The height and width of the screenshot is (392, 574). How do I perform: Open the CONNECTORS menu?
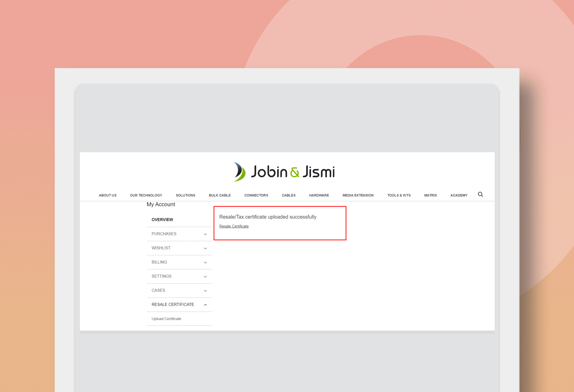(256, 195)
